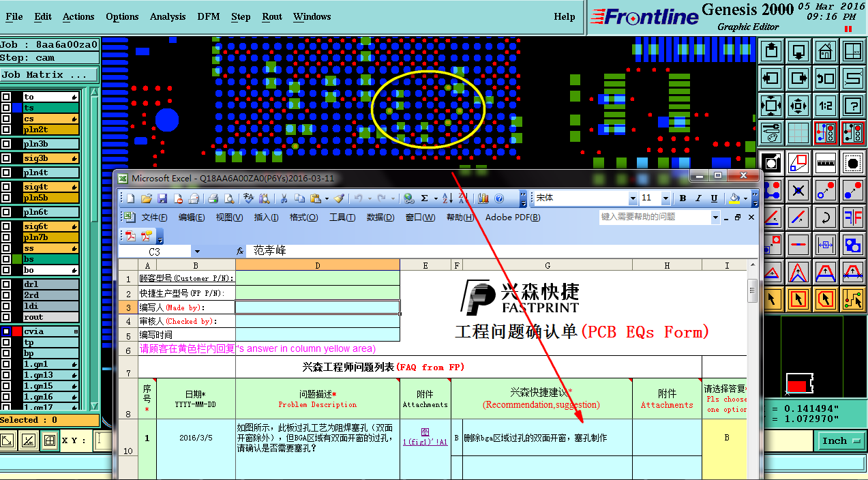Image resolution: width=868 pixels, height=480 pixels.
Task: Toggle the checkbox for layer rout
Action: [x=6, y=317]
